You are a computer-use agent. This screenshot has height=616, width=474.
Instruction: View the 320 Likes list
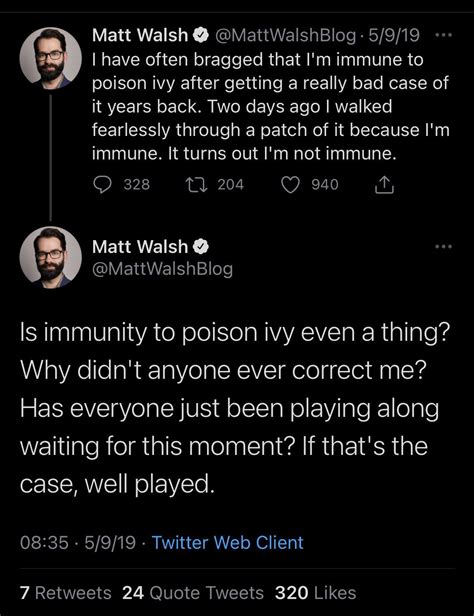(x=316, y=593)
